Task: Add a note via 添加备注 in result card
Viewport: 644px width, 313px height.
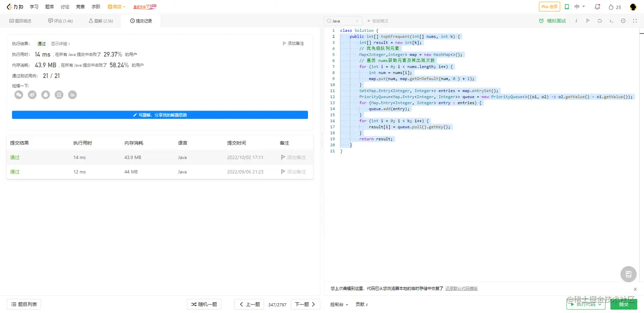Action: pyautogui.click(x=293, y=43)
